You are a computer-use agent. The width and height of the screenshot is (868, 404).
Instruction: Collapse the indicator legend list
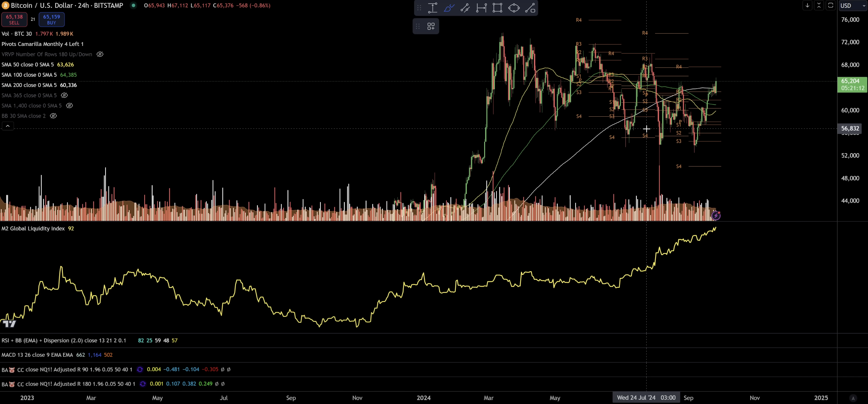(x=8, y=126)
